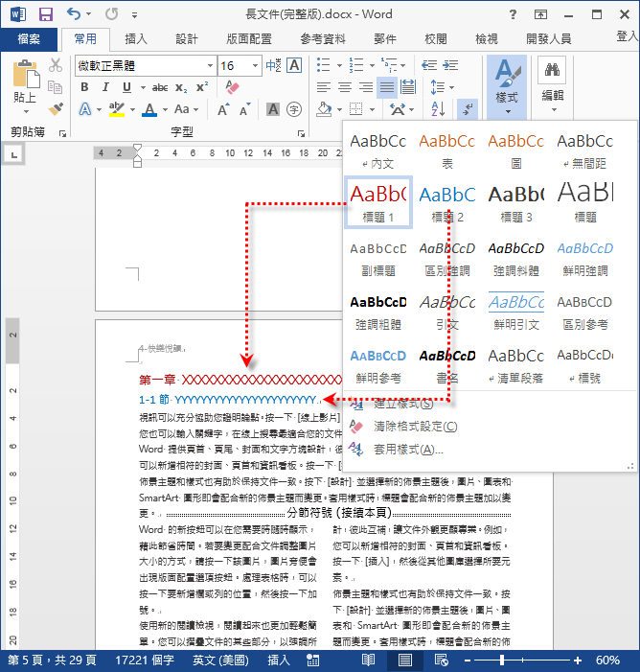Click the Cut scissors icon
640x672 pixels.
(x=56, y=65)
